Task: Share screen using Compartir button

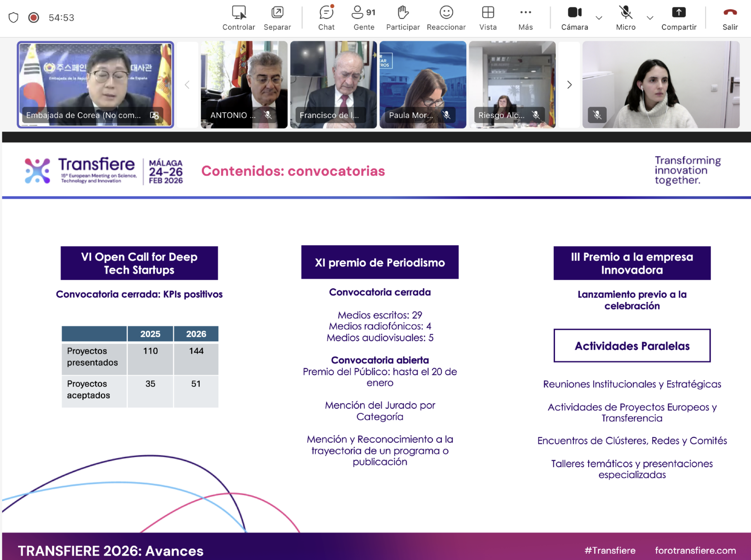Action: click(679, 18)
